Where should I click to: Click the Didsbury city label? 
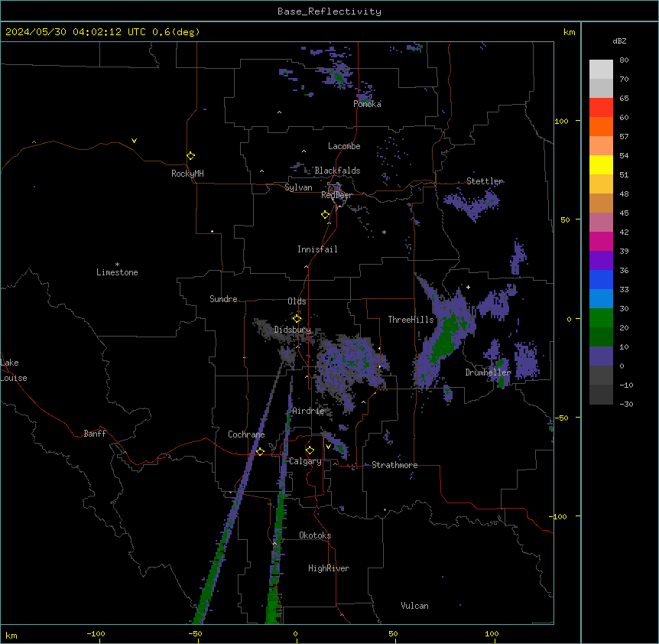pyautogui.click(x=293, y=330)
